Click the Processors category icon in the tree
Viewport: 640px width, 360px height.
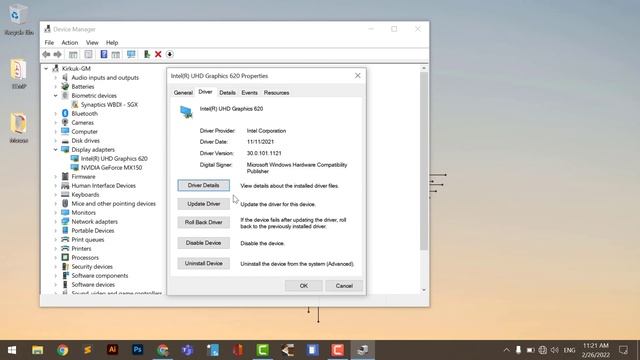(x=65, y=258)
